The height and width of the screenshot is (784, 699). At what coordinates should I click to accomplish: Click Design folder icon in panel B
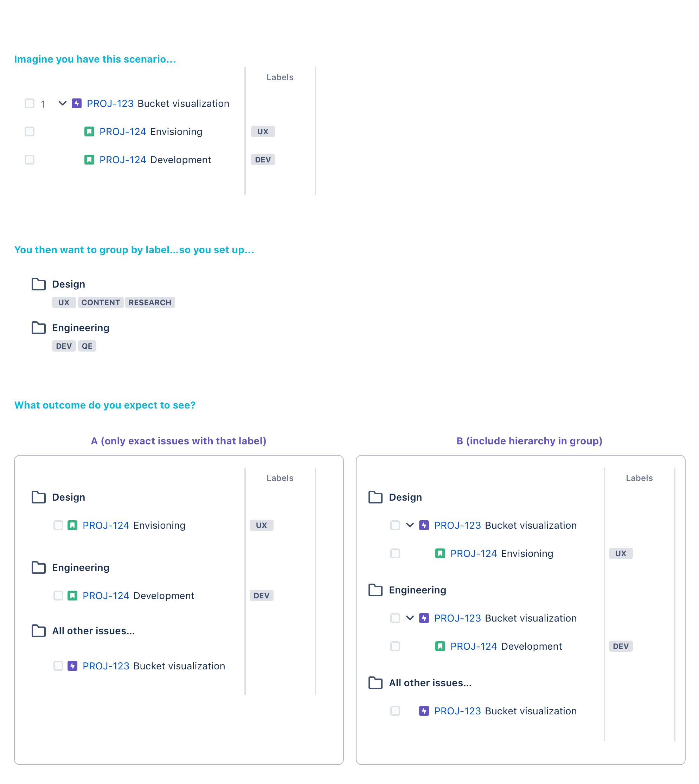[x=375, y=497]
